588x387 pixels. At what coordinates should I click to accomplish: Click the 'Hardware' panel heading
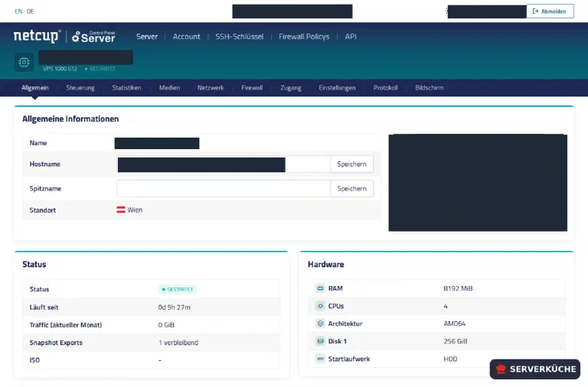tap(326, 264)
